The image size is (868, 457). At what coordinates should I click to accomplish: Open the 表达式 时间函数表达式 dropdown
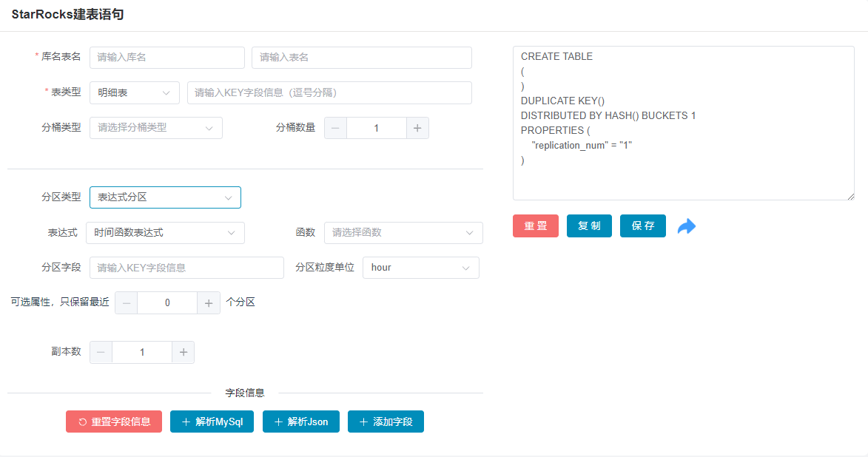(x=165, y=233)
